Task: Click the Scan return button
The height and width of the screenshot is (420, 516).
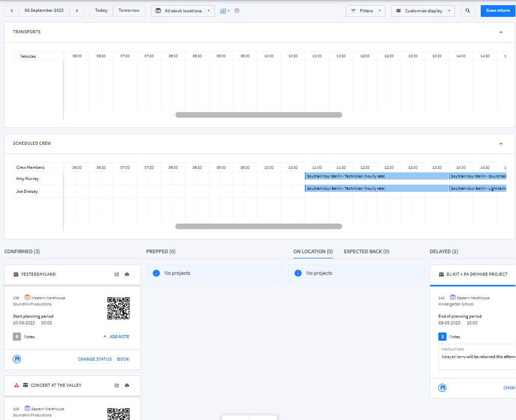Action: [x=498, y=11]
